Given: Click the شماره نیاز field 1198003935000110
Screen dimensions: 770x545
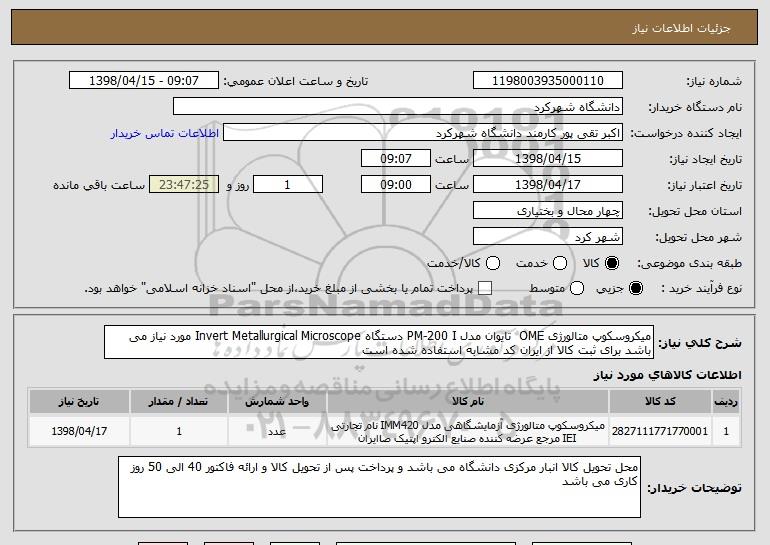Looking at the screenshot, I should coord(548,81).
